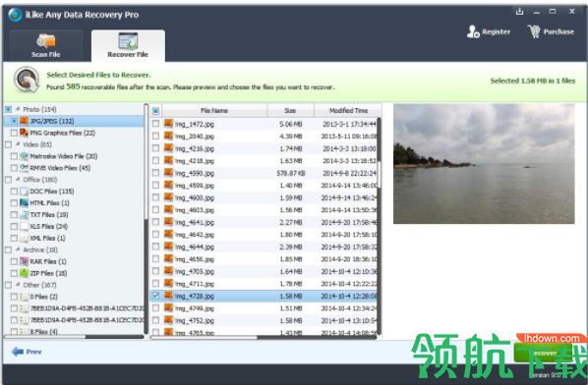Click the XLS Files (24) icon
The width and height of the screenshot is (588, 385).
pyautogui.click(x=24, y=226)
